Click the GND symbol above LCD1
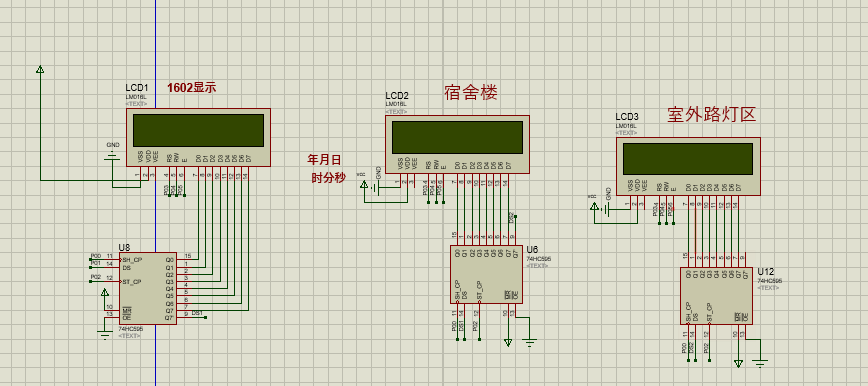The image size is (868, 386). (x=112, y=157)
